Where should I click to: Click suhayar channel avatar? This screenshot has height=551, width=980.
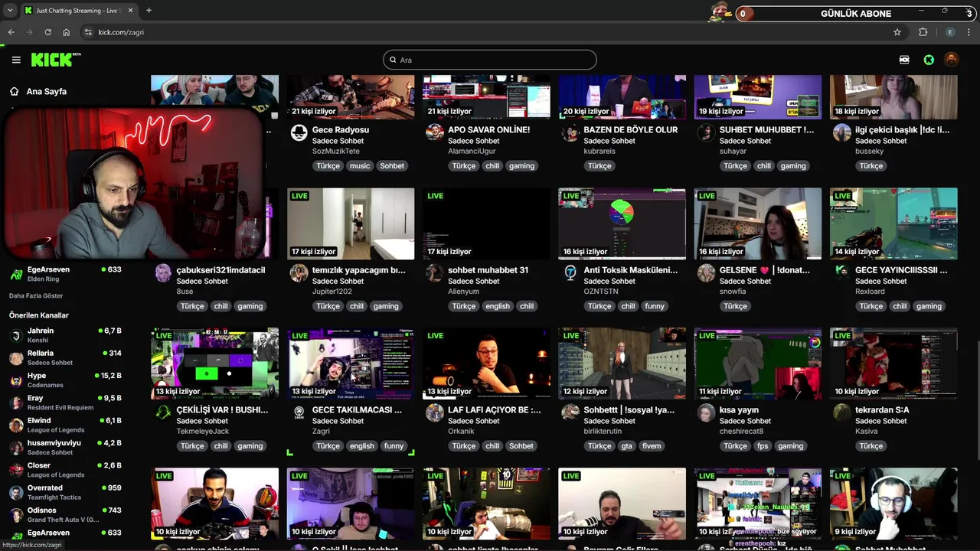[x=706, y=132]
